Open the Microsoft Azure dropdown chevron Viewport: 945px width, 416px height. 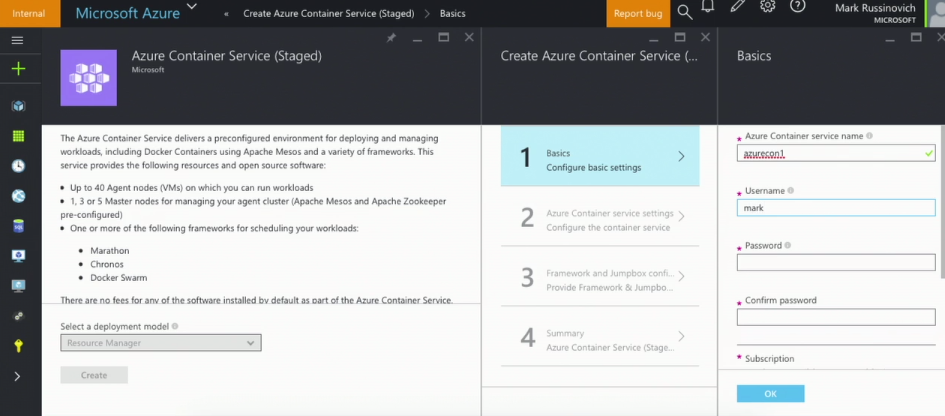(x=192, y=8)
